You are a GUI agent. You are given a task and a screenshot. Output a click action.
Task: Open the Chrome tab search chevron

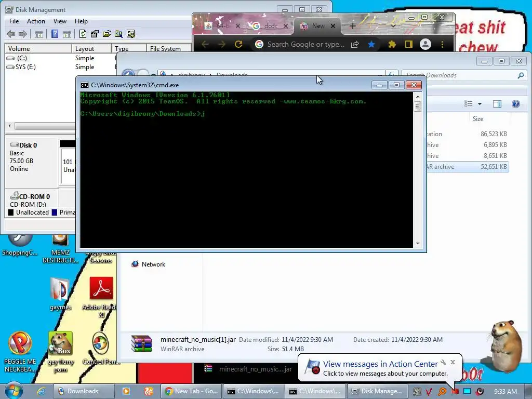tap(393, 26)
